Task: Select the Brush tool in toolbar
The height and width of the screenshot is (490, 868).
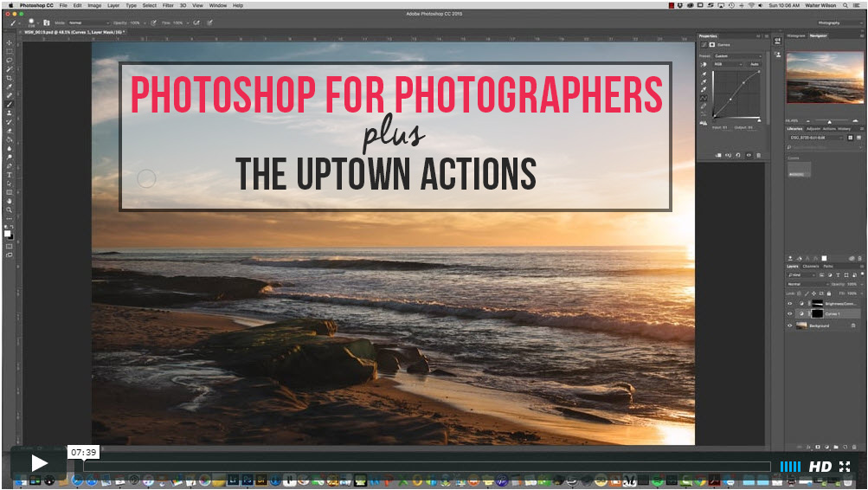Action: 10,104
